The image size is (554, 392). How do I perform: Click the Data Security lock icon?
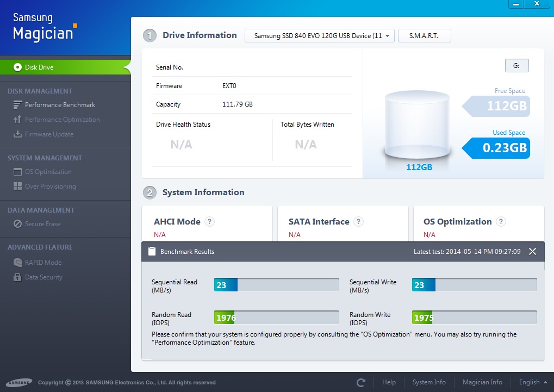pos(17,277)
